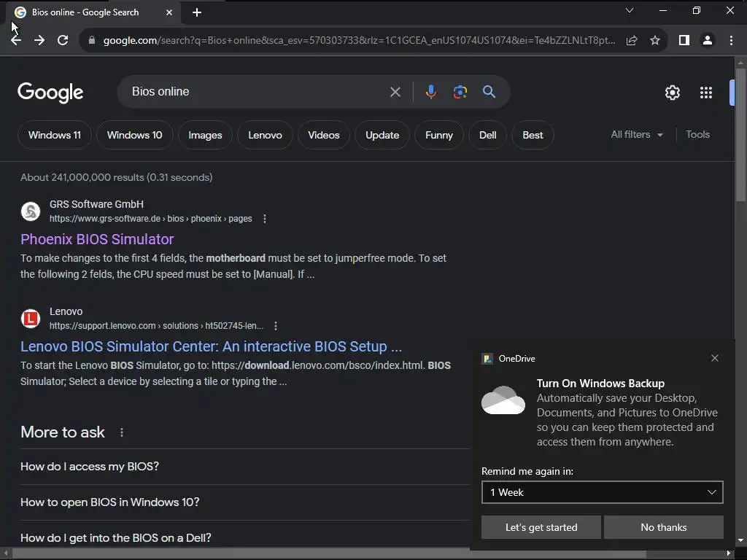Open the Chrome profile avatar

pos(708,41)
